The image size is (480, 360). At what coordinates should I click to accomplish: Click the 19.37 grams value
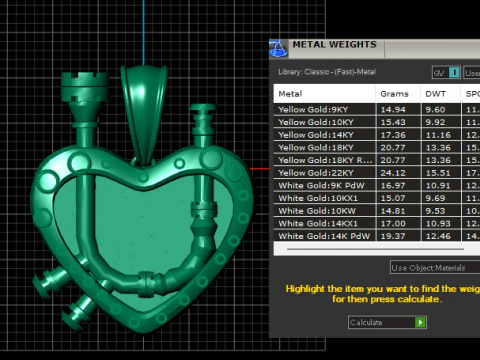[393, 236]
